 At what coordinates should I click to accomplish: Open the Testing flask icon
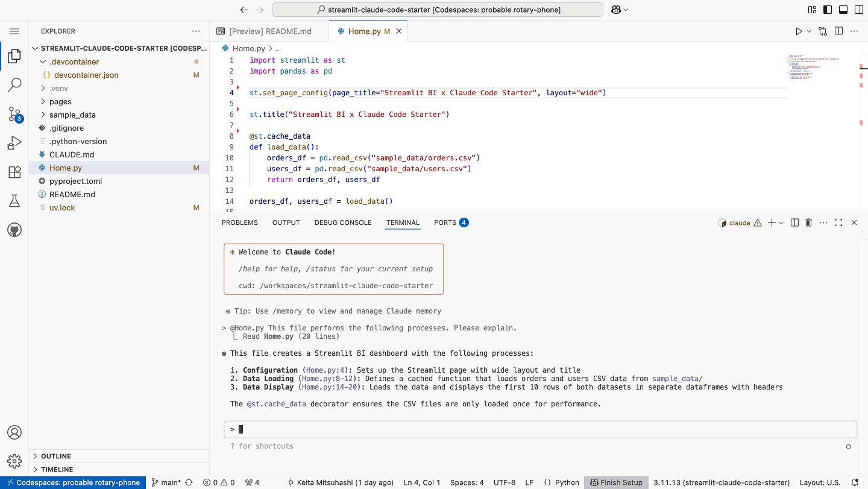(x=14, y=201)
